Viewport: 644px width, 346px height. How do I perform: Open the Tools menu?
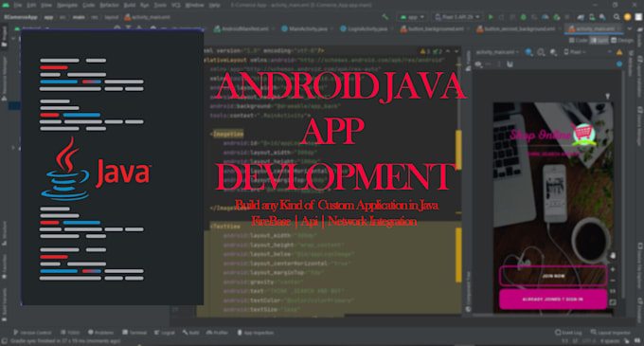point(160,6)
